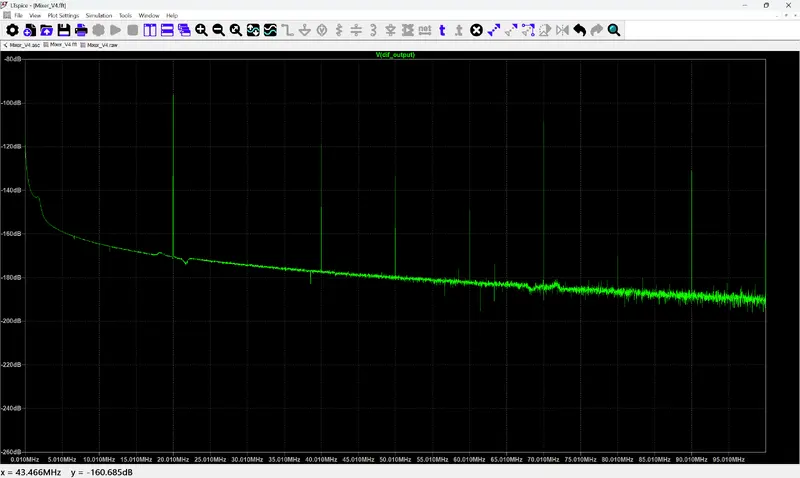Add a net label
Viewport: 800px width, 478px height.
tap(425, 30)
